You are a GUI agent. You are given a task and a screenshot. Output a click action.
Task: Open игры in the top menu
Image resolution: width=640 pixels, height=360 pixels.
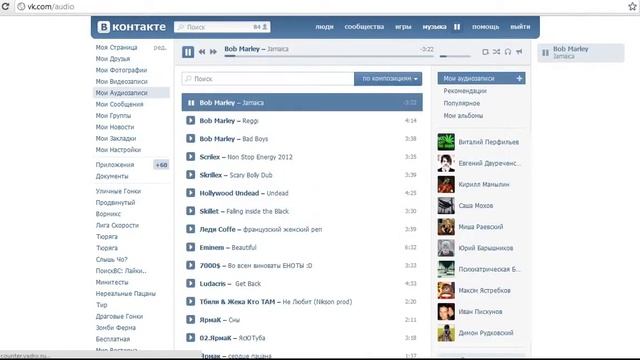pos(403,27)
